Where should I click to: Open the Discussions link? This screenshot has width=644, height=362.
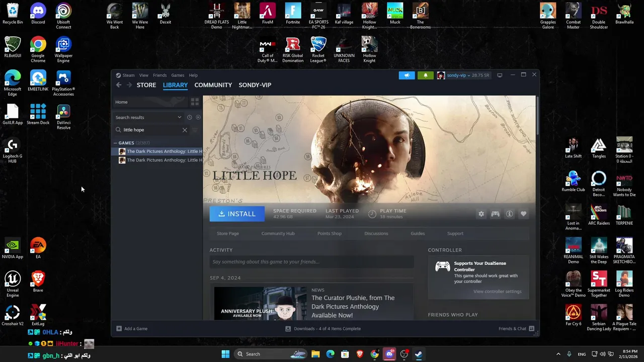pos(376,233)
